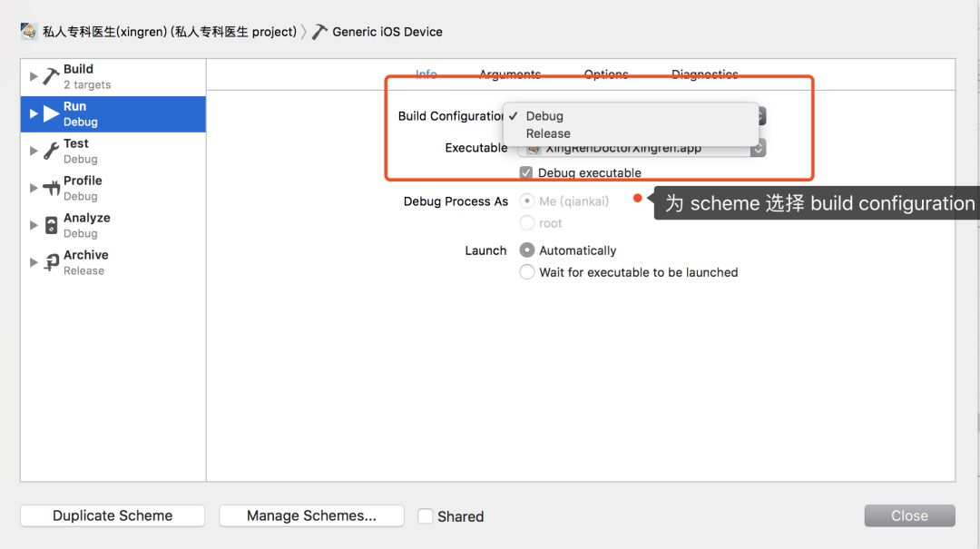Select Launch Automatically radio button
Screen dimensions: 980x549
pyautogui.click(x=527, y=250)
